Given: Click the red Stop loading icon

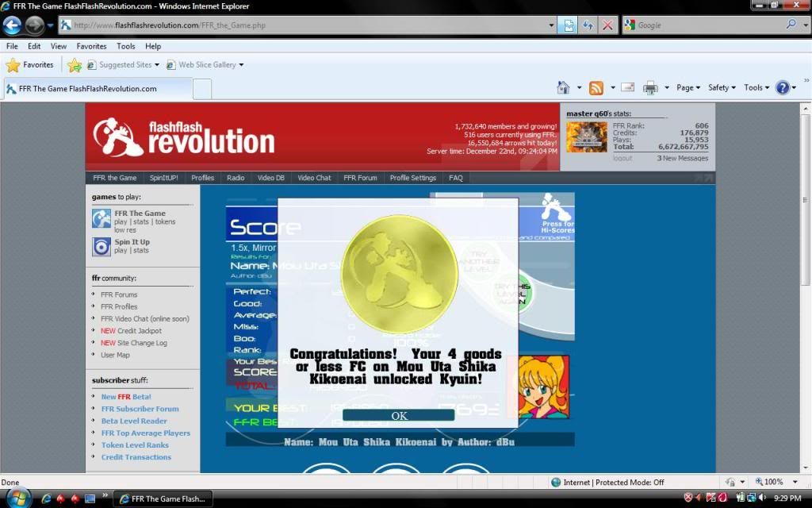Looking at the screenshot, I should click(607, 25).
